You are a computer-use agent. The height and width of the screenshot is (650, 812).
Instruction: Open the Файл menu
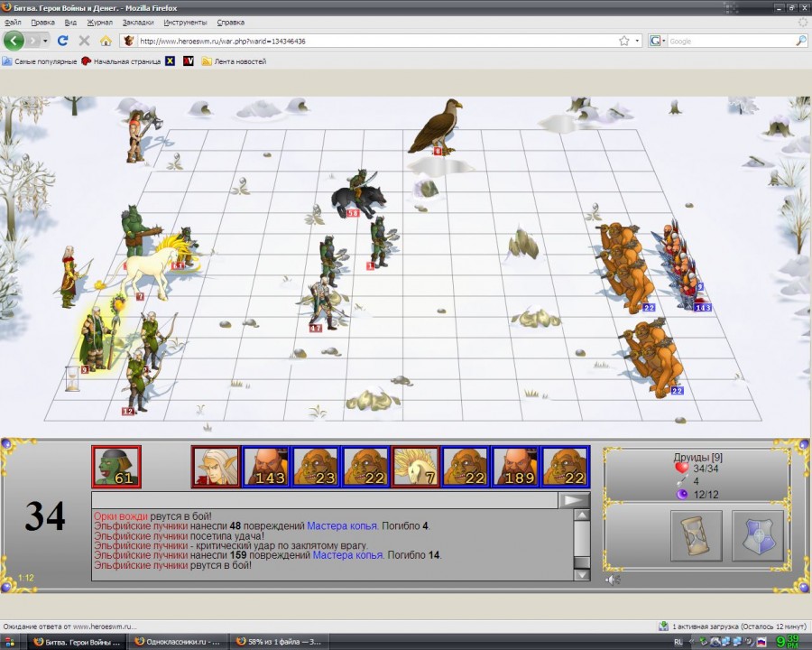pyautogui.click(x=13, y=23)
